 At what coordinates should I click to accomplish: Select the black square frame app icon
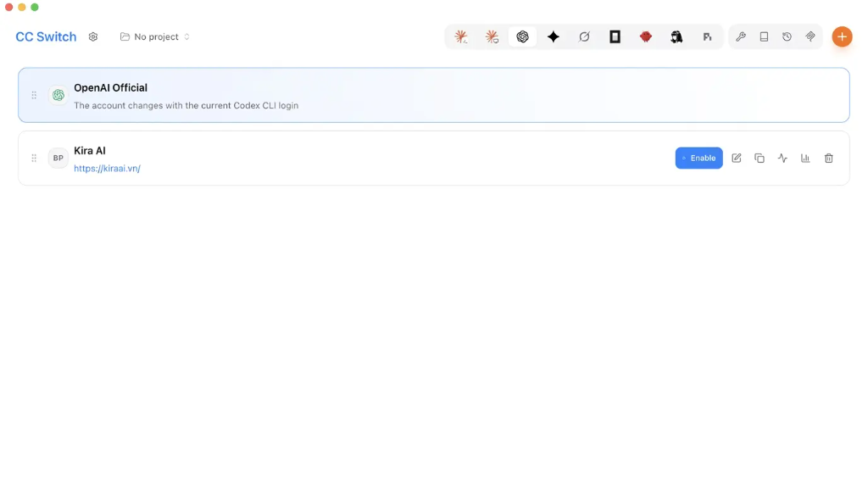(x=615, y=36)
